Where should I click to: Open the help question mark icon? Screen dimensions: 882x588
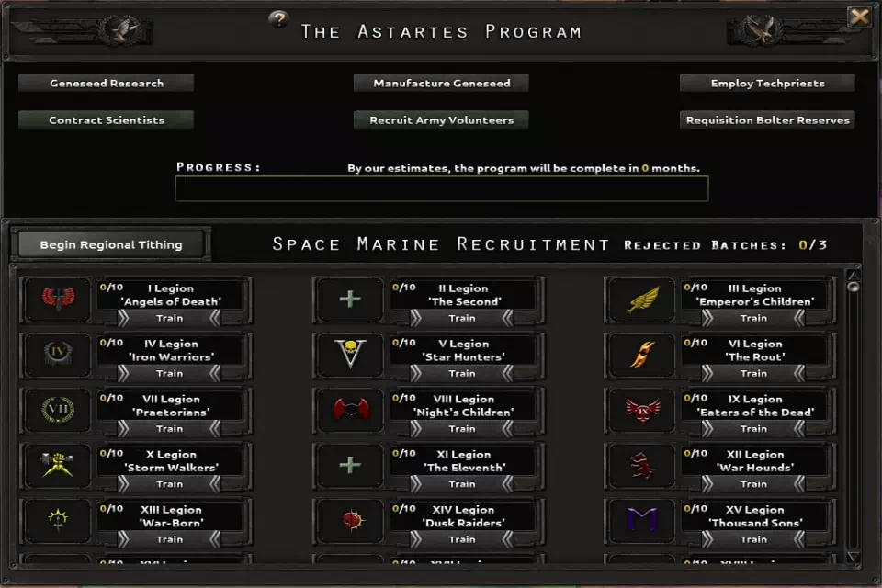[278, 19]
